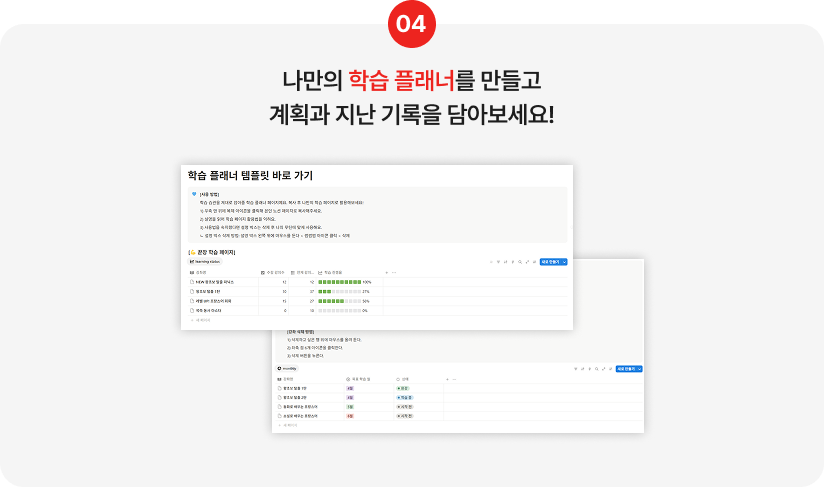Image resolution: width=824 pixels, height=487 pixels.
Task: Click the filter icon in monthly database toolbar
Action: coord(577,369)
